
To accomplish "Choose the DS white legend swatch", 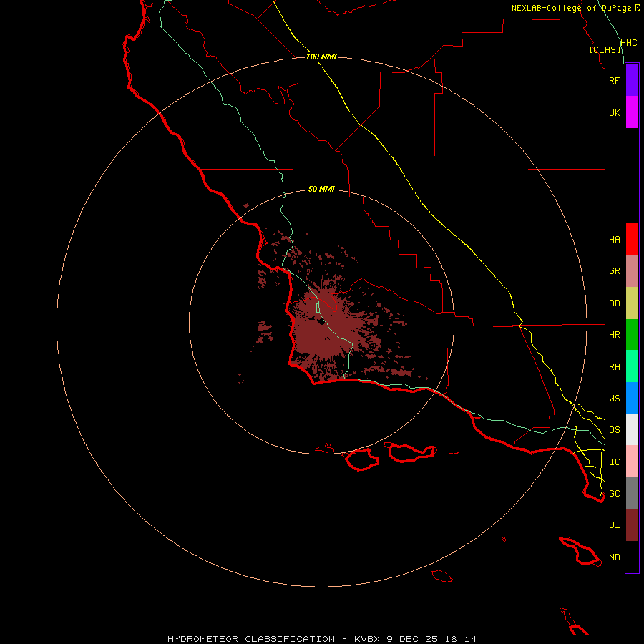I will (632, 429).
